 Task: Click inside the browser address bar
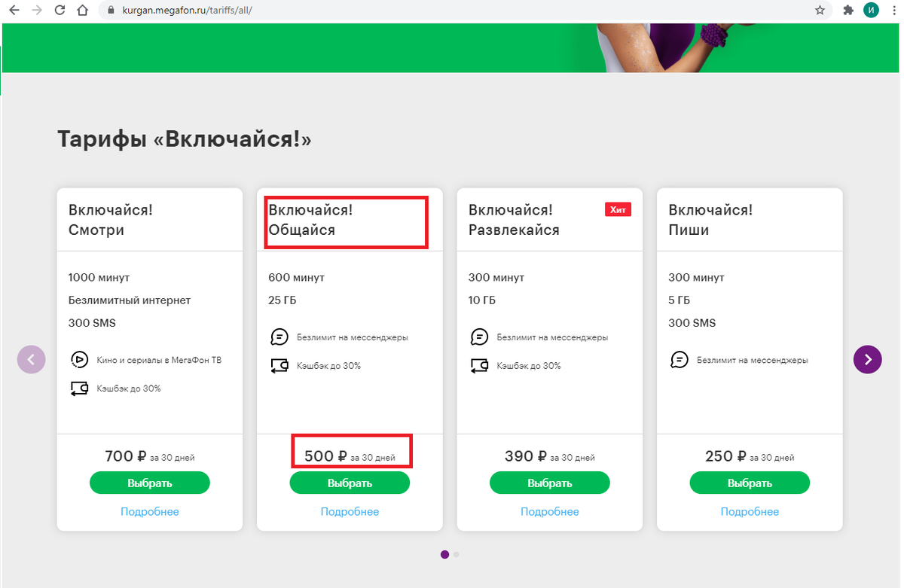coord(301,11)
